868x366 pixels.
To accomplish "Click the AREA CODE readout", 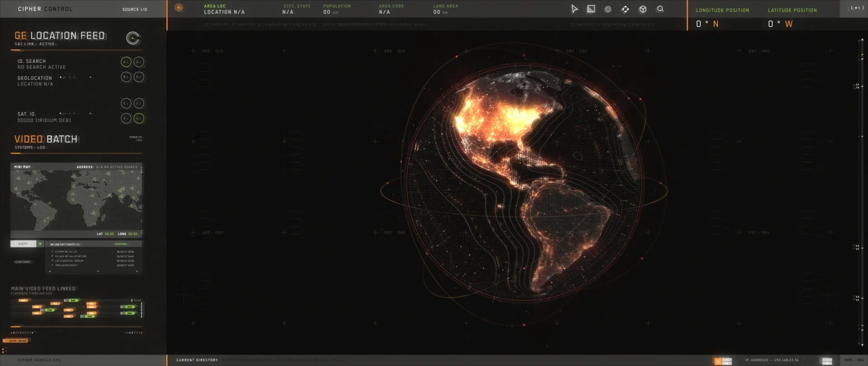I will (x=391, y=9).
